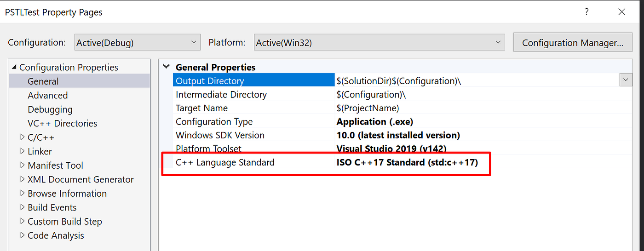This screenshot has height=251, width=644.
Task: Select the Configuration Properties root label
Action: (69, 67)
